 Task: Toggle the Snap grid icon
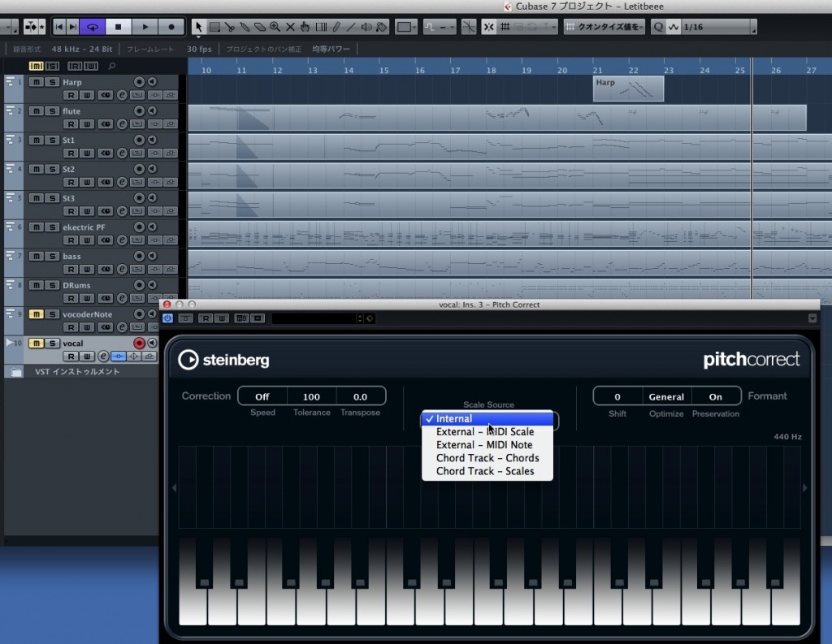(x=505, y=27)
